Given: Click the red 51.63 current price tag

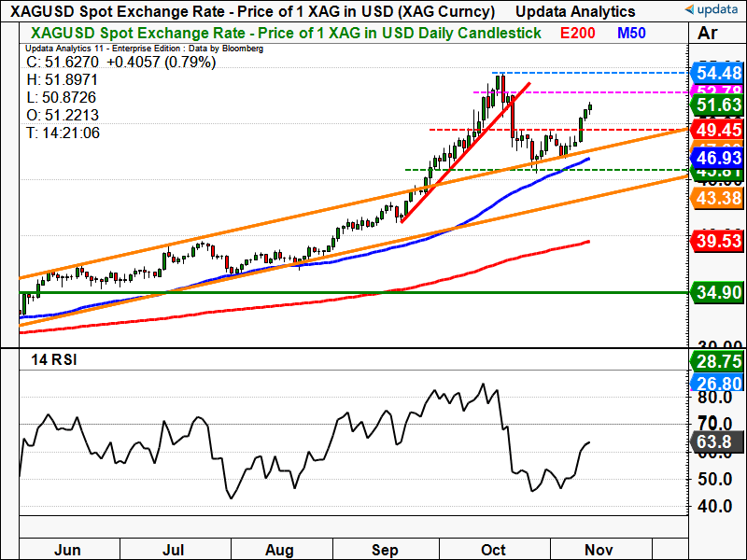Looking at the screenshot, I should 716,105.
